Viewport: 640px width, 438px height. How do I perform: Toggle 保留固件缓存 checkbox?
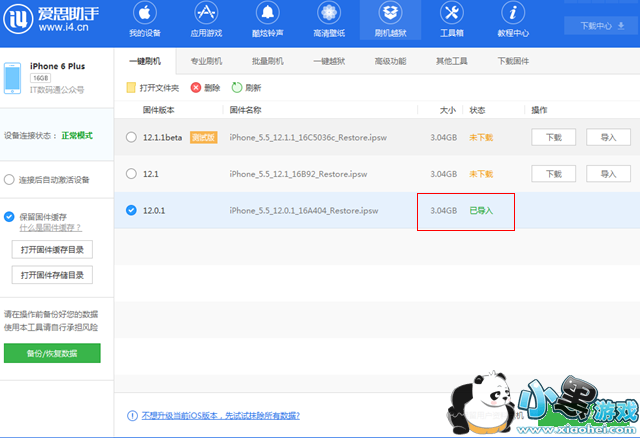click(x=10, y=216)
